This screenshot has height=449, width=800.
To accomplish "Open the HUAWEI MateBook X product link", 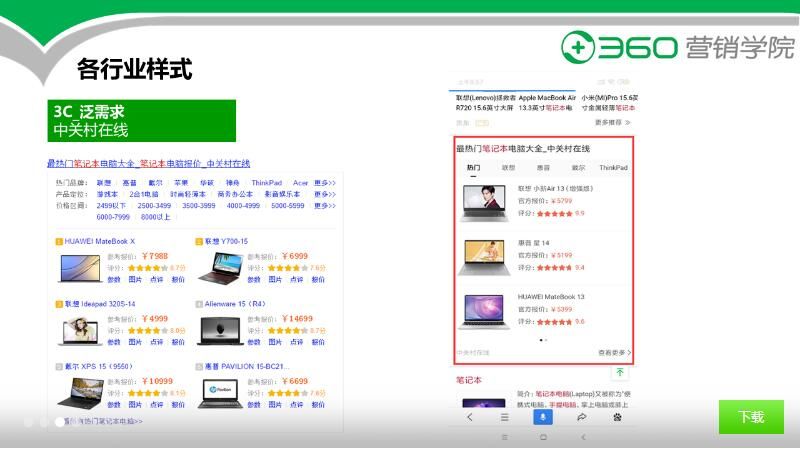I will 99,241.
